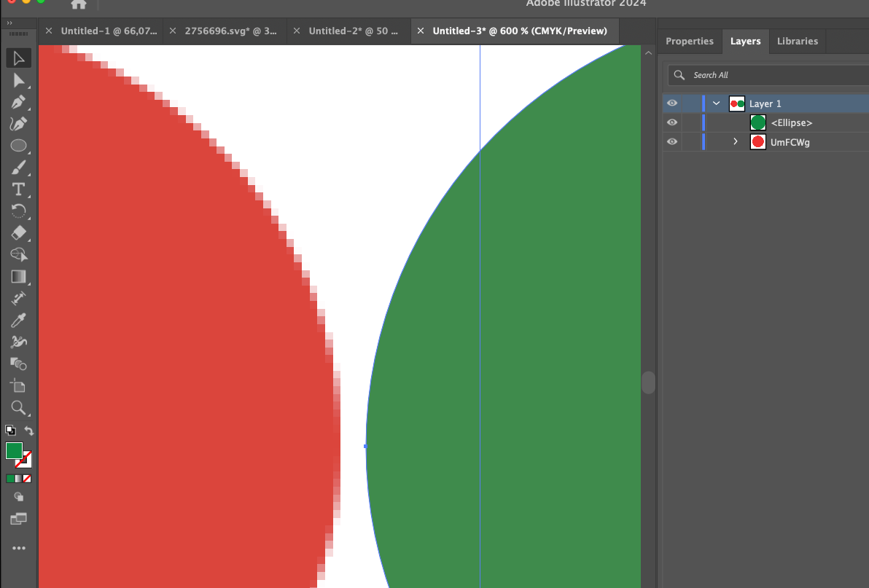869x588 pixels.
Task: Apply Gradient mode button
Action: 18,479
